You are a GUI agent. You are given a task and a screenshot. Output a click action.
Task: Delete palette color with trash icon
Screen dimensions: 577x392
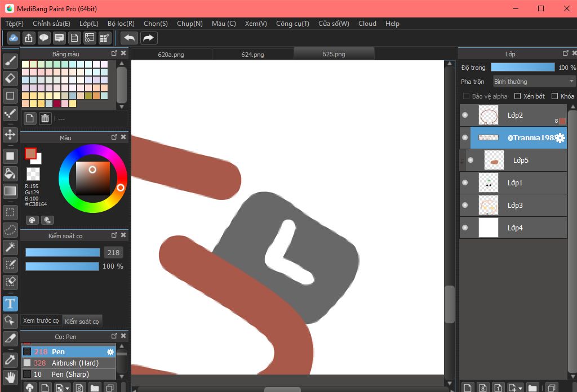click(x=45, y=118)
